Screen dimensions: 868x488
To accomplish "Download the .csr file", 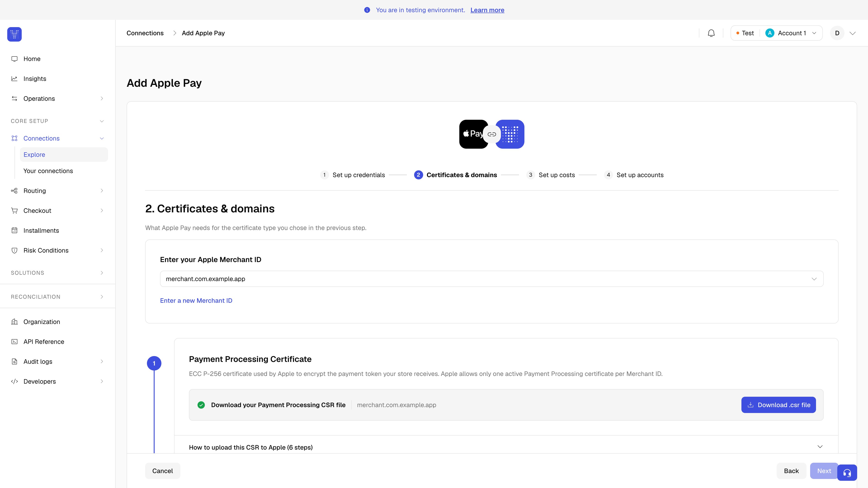I will tap(778, 405).
